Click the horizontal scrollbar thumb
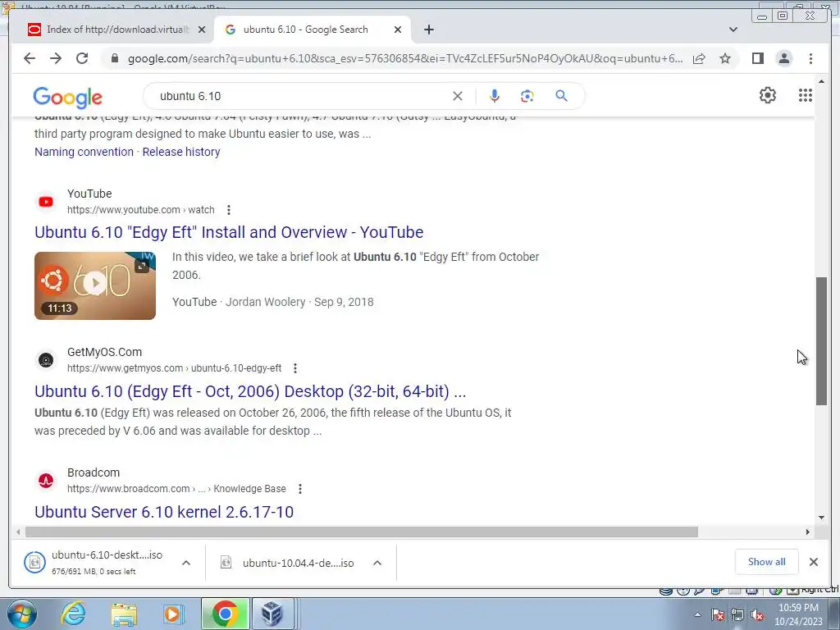Screen dimensions: 840x630 [x=362, y=532]
